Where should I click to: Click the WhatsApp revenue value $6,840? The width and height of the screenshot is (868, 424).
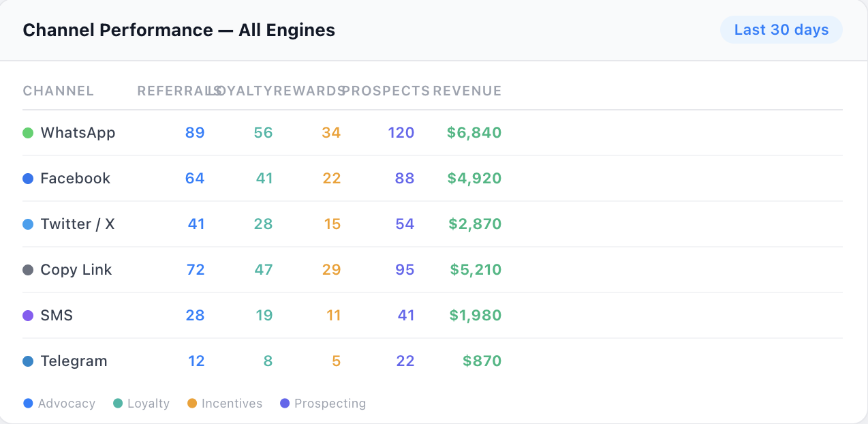coord(474,133)
